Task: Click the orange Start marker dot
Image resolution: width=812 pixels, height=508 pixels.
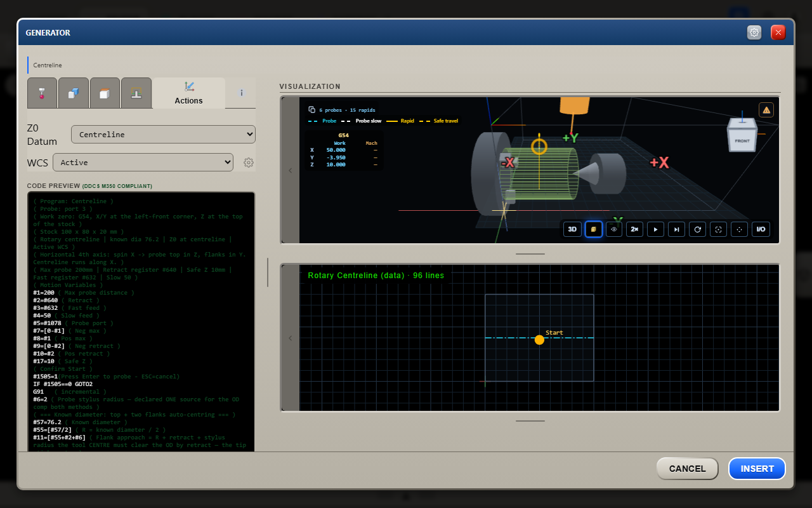Action: [539, 340]
